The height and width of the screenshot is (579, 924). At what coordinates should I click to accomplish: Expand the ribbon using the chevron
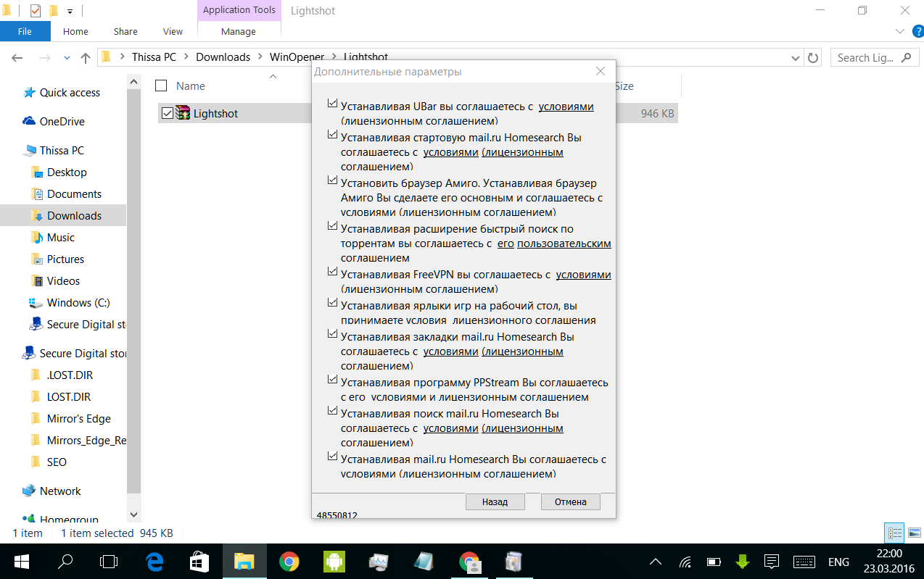coord(900,31)
